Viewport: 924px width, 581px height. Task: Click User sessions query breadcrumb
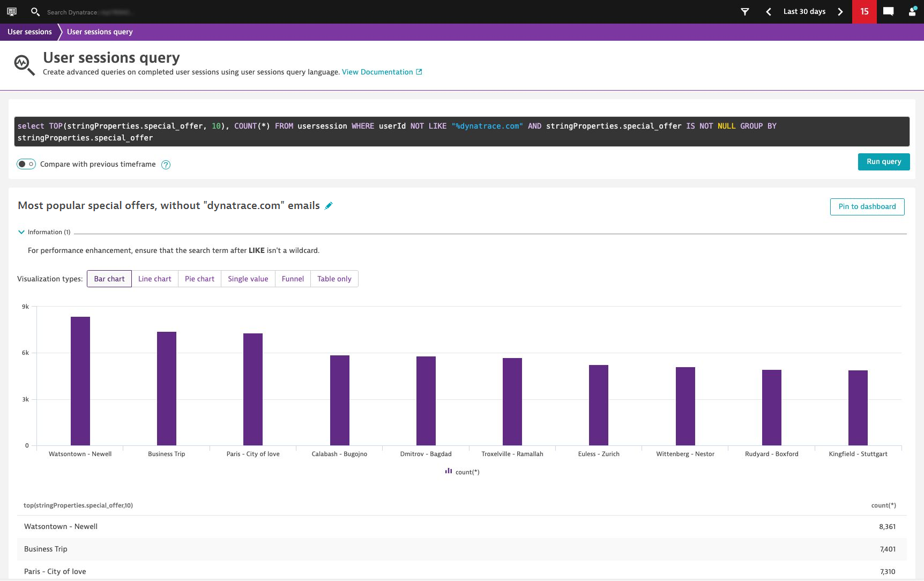tap(100, 32)
